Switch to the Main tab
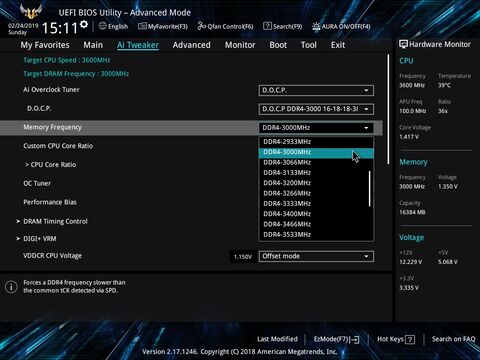 click(x=93, y=45)
